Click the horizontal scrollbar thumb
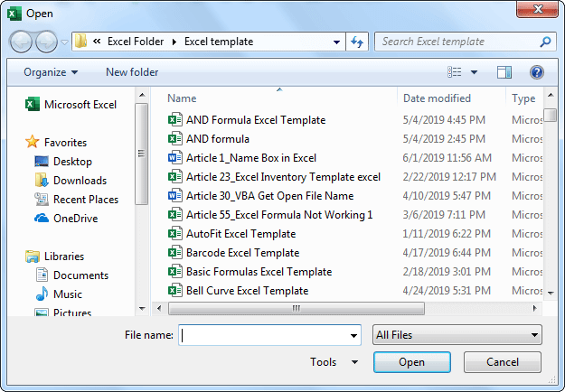This screenshot has width=565, height=392. click(297, 309)
